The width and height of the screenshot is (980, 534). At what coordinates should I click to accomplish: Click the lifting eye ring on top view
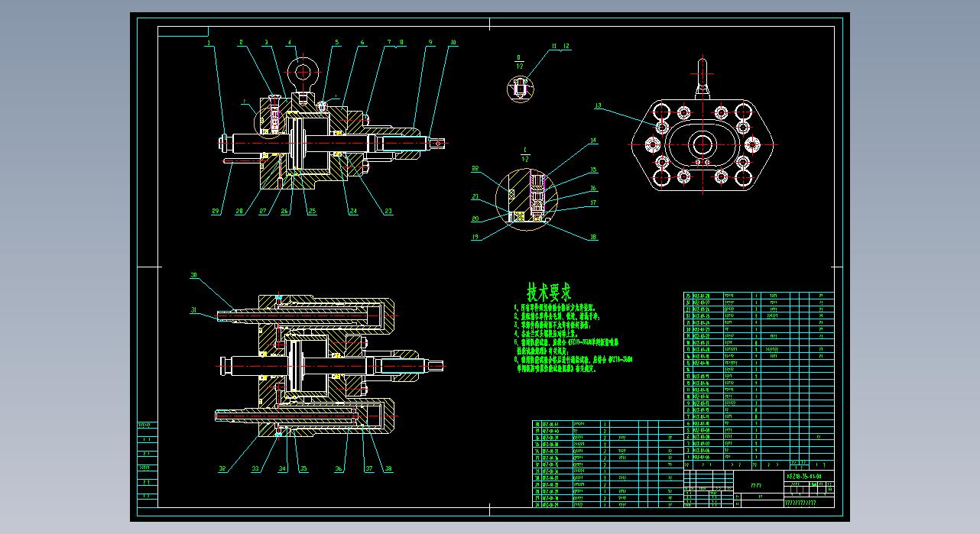(x=303, y=73)
